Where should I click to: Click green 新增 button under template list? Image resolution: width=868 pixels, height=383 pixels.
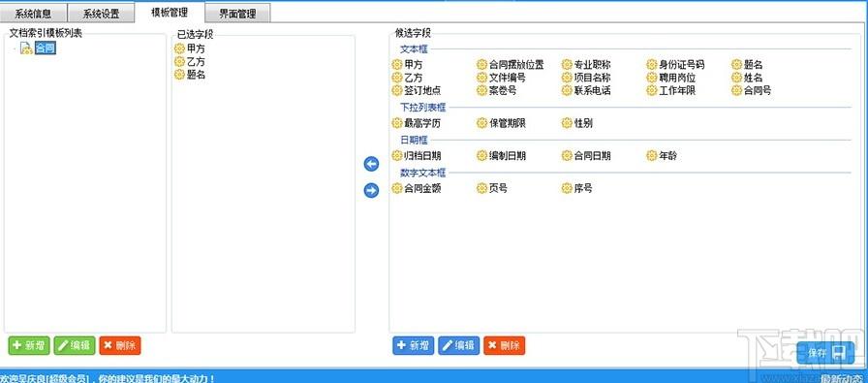click(x=29, y=345)
